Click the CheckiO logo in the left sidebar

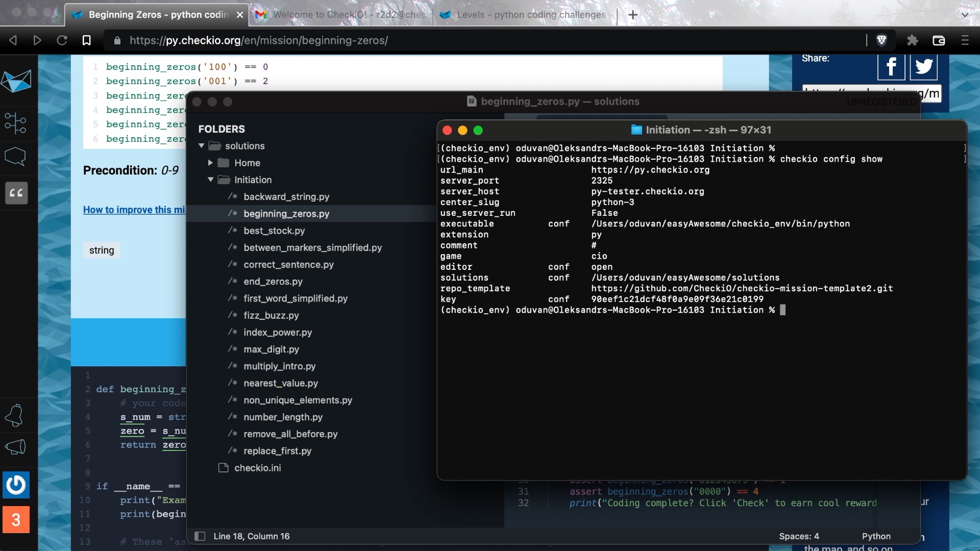point(16,81)
